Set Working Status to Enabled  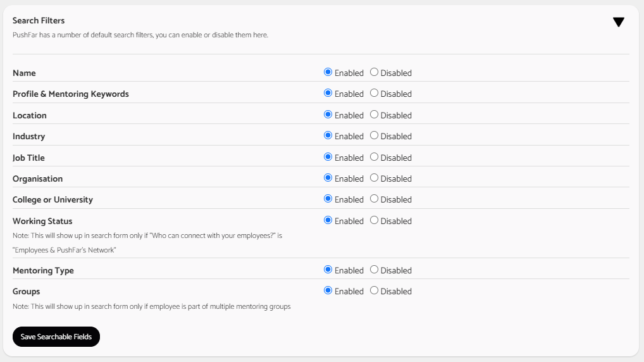point(328,220)
